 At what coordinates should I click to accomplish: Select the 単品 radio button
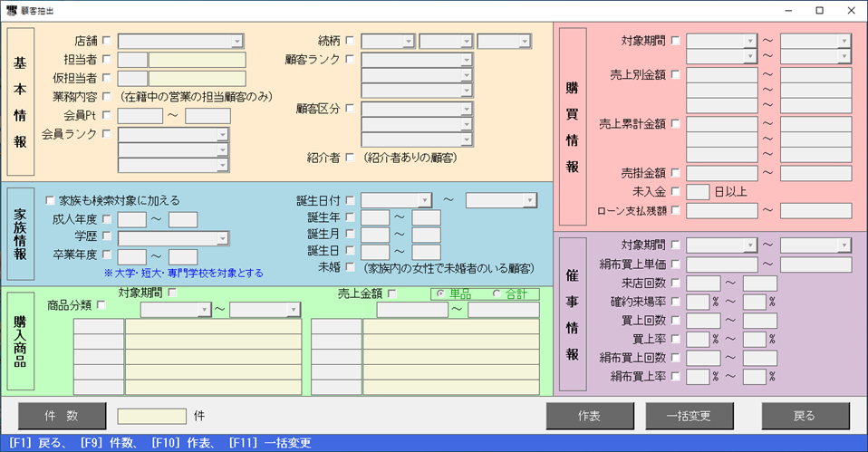(x=441, y=294)
